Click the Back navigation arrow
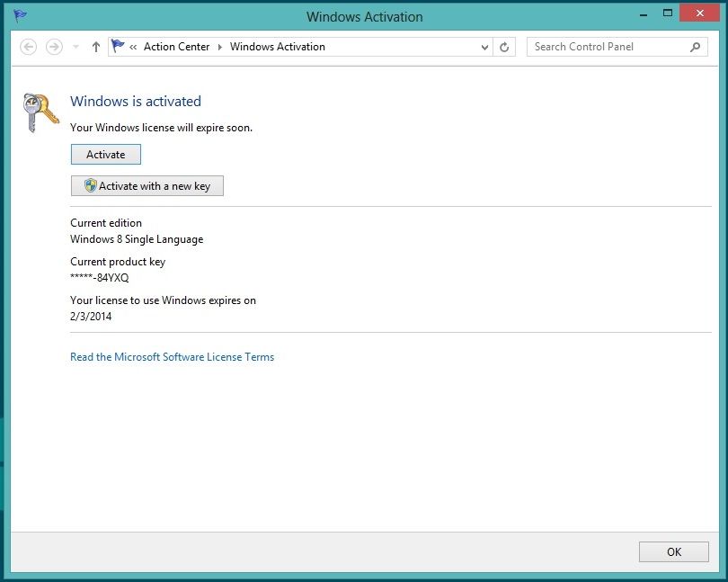Image resolution: width=728 pixels, height=582 pixels. (28, 47)
